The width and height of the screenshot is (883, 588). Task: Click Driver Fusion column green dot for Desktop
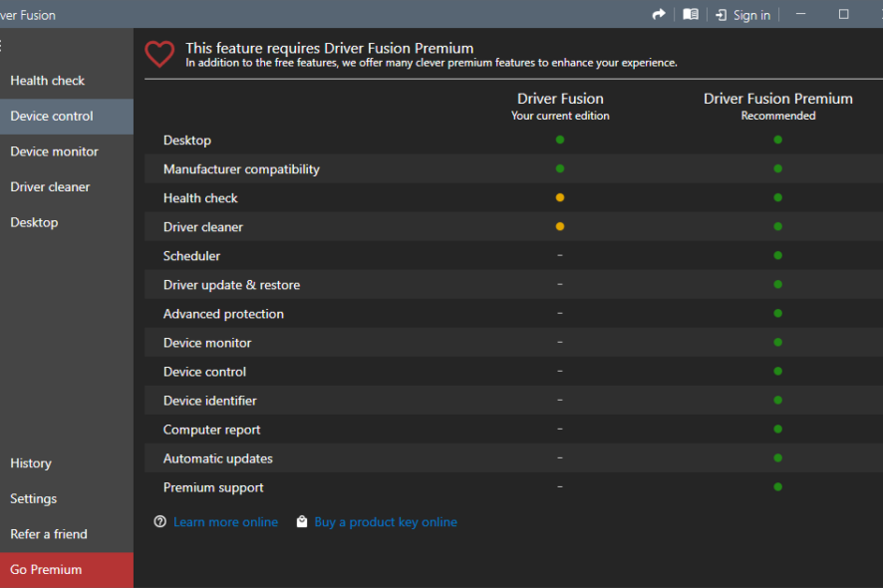click(x=560, y=140)
